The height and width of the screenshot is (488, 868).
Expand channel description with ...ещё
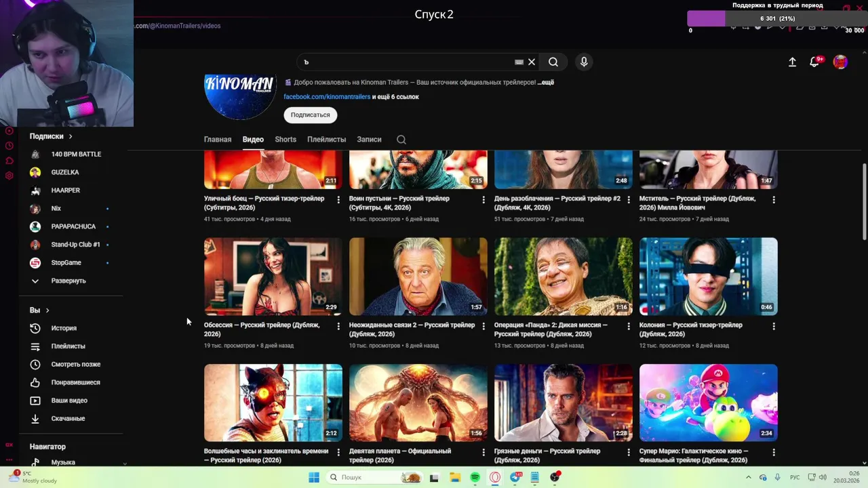pyautogui.click(x=546, y=83)
